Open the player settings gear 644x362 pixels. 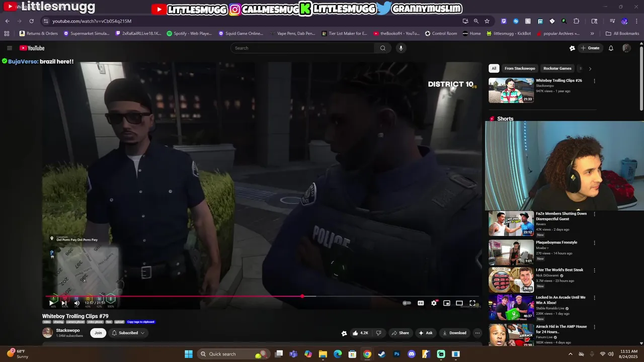(x=434, y=303)
